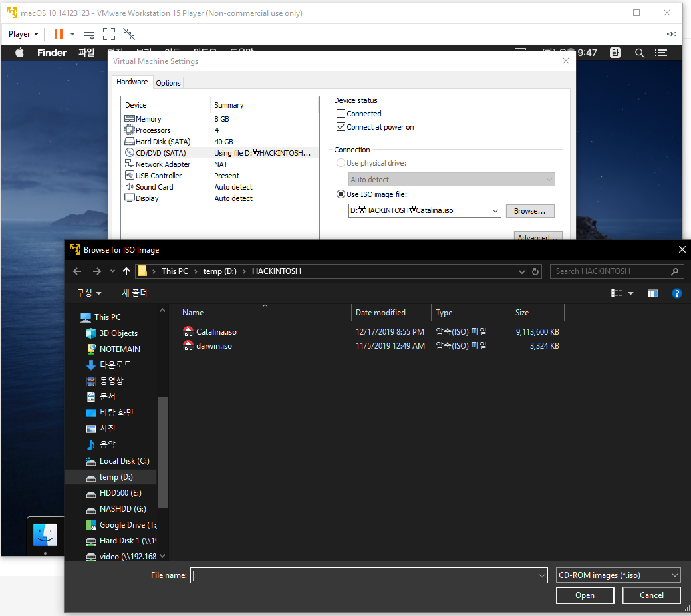Choose Use physical drive radio option
691x616 pixels.
click(x=341, y=163)
